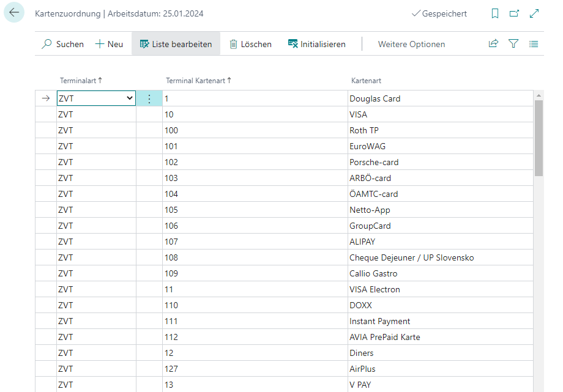The width and height of the screenshot is (563, 392).
Task: Toggle Liste bearbeiten mode
Action: (x=176, y=44)
